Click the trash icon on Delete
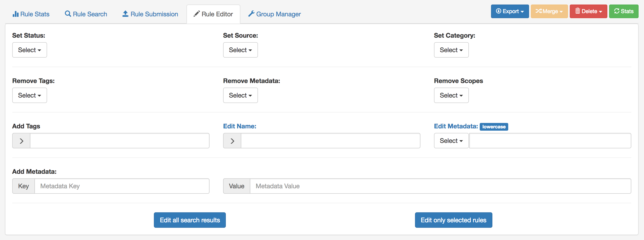The height and width of the screenshot is (240, 644). (x=577, y=11)
